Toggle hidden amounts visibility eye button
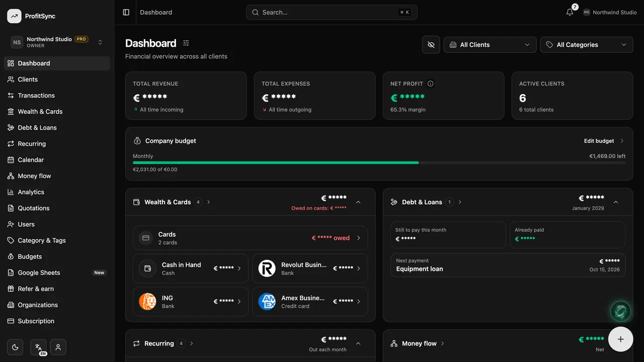This screenshot has height=362, width=644. tap(431, 45)
